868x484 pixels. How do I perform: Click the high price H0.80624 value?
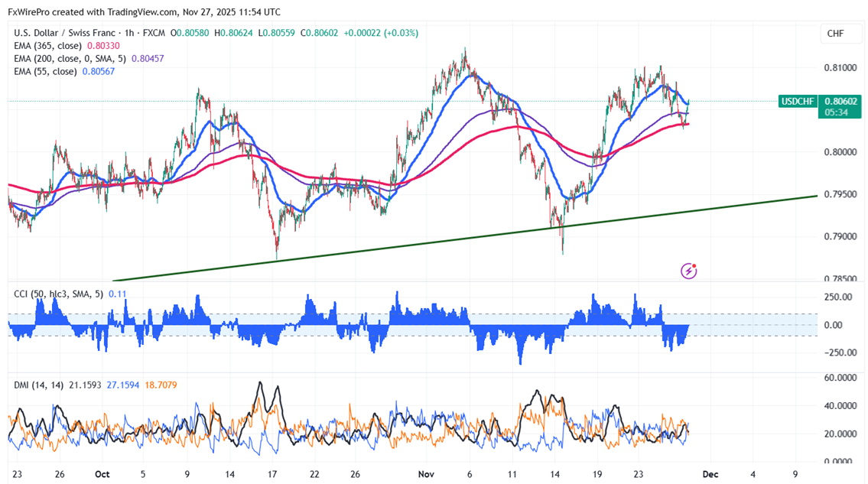233,33
